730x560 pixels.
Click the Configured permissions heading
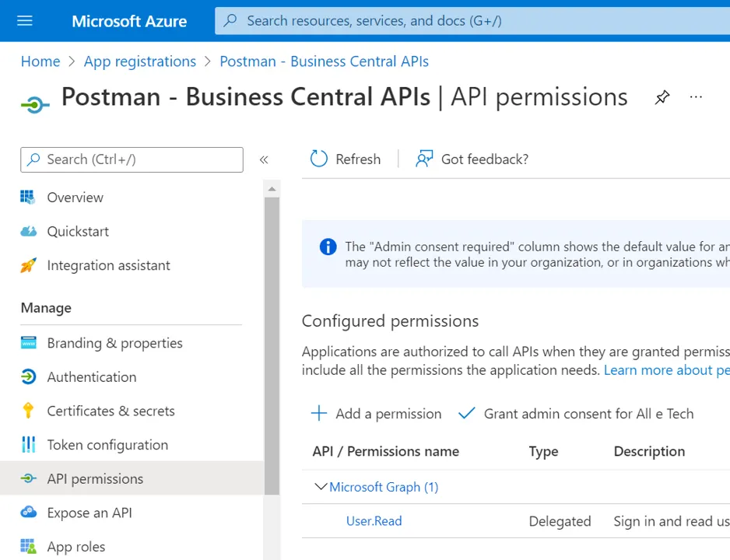(390, 321)
